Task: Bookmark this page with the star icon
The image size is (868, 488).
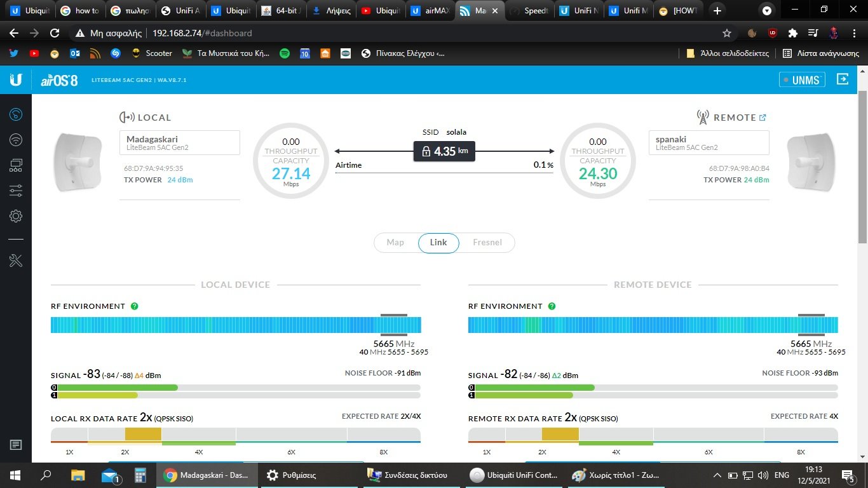Action: [727, 33]
